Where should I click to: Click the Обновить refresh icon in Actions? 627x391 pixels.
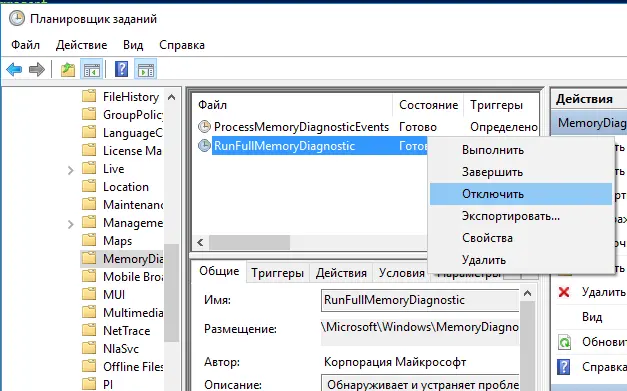pyautogui.click(x=564, y=342)
